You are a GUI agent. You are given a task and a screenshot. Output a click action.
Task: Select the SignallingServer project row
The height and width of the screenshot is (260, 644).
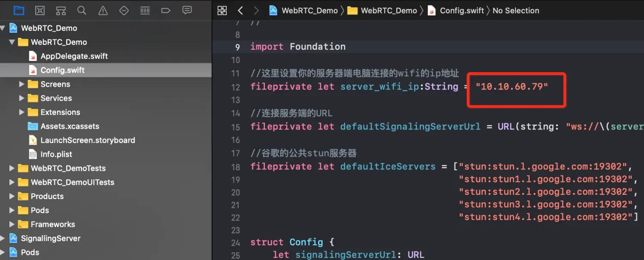coord(106,239)
